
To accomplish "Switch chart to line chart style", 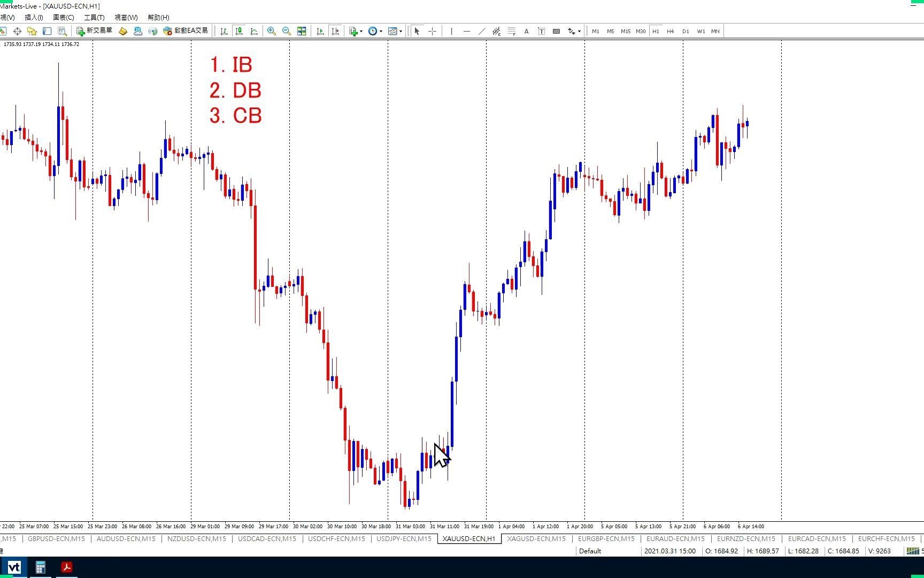I will [x=254, y=31].
